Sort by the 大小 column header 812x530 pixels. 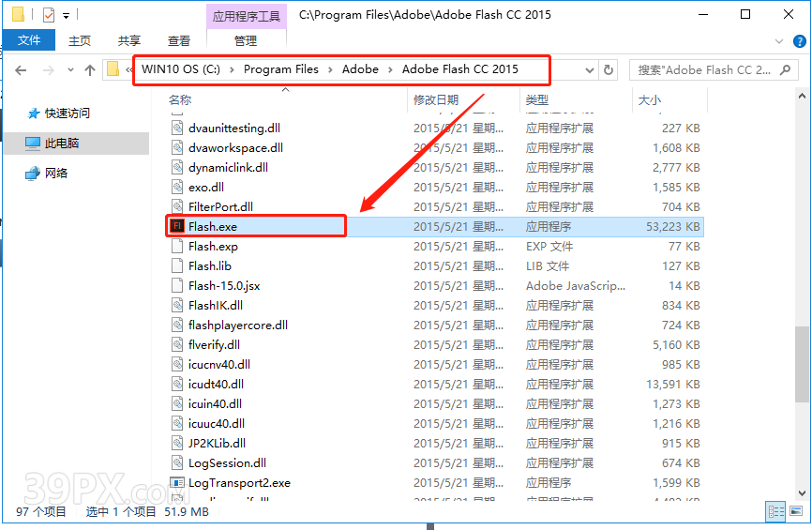650,100
